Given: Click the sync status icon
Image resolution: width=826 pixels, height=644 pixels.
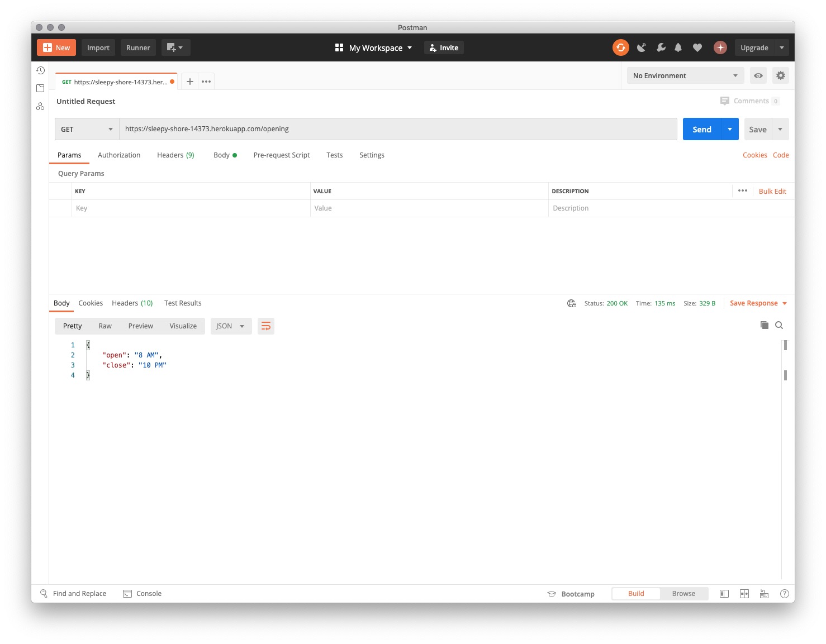Looking at the screenshot, I should (620, 47).
